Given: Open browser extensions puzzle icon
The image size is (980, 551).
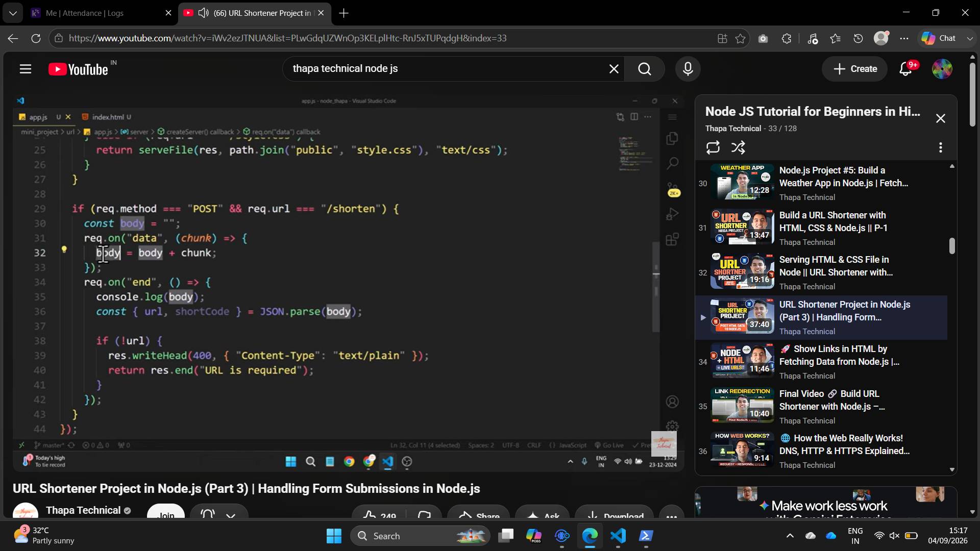Looking at the screenshot, I should [x=786, y=38].
